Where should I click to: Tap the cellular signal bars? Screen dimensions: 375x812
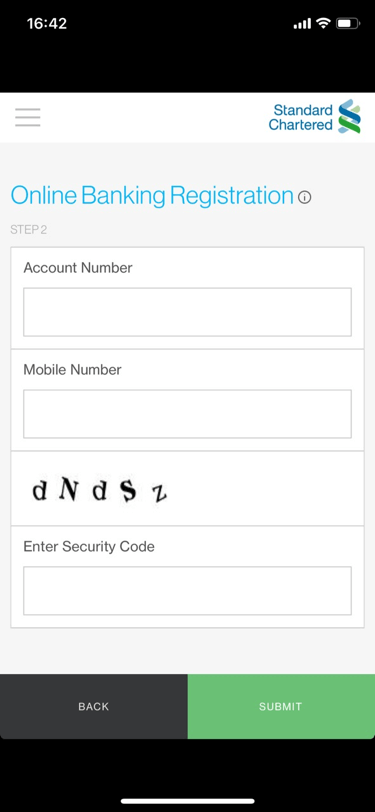click(302, 24)
